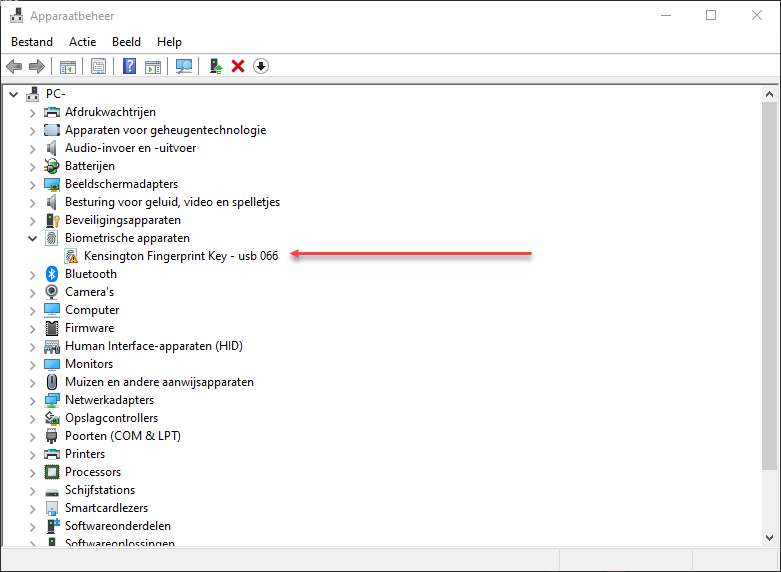Screen dimensions: 781x572
Task: Click the show/hide console tree icon
Action: [x=68, y=66]
